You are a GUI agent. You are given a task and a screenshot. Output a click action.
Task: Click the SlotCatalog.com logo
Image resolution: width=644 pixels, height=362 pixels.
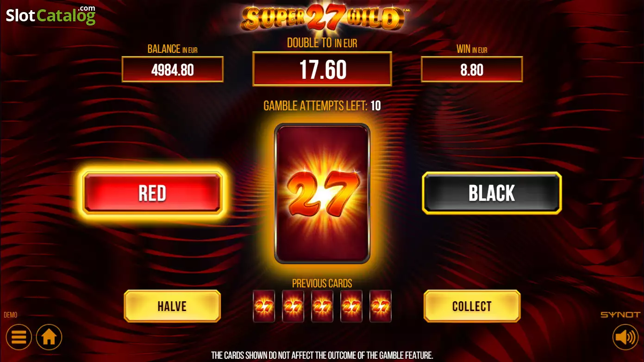(50, 15)
